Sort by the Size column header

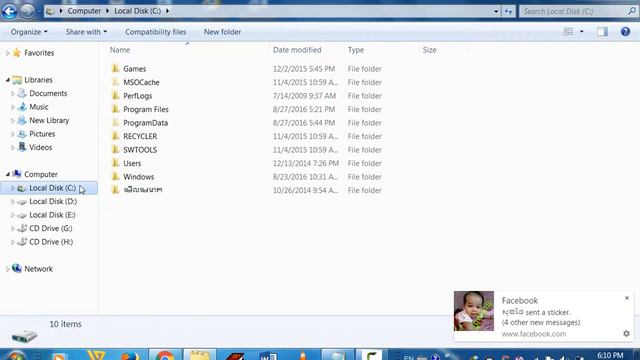tap(429, 50)
